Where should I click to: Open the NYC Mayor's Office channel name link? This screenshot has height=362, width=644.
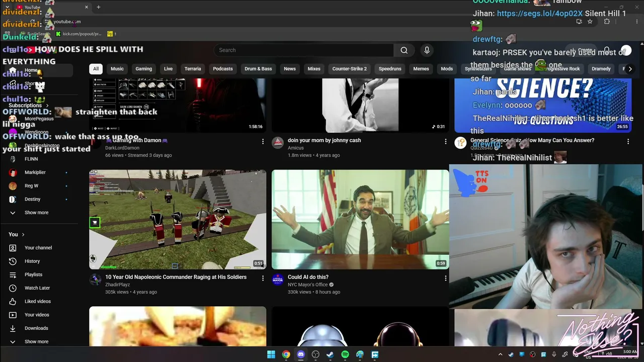307,285
